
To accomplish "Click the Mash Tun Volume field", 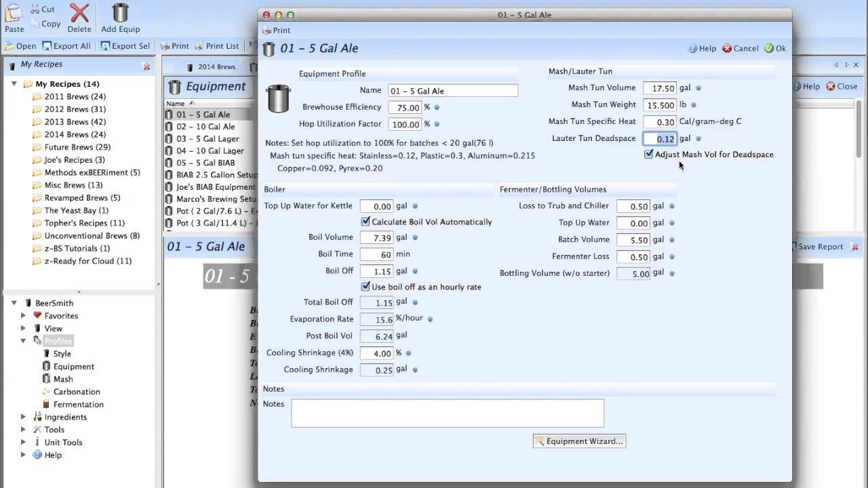I will click(x=660, y=88).
